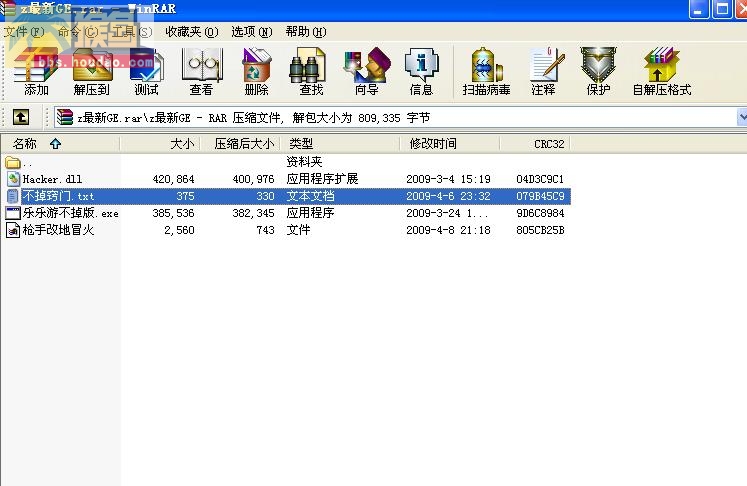This screenshot has width=747, height=486.
Task: Click type 文本文档 in selected row
Action: click(310, 196)
